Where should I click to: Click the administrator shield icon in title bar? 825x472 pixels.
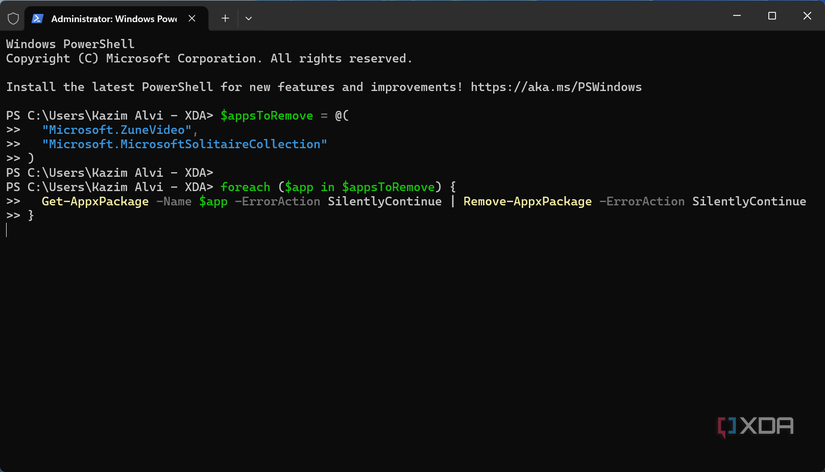click(13, 18)
